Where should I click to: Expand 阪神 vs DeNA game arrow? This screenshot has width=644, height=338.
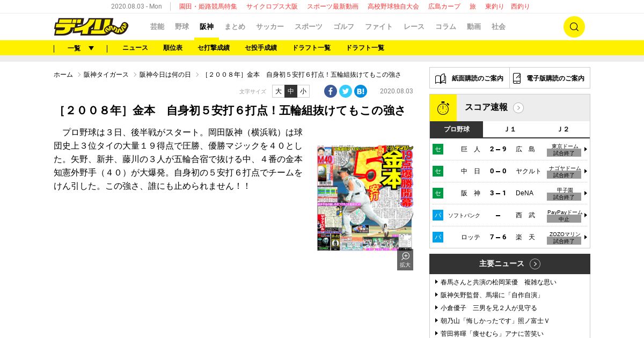pos(586,193)
